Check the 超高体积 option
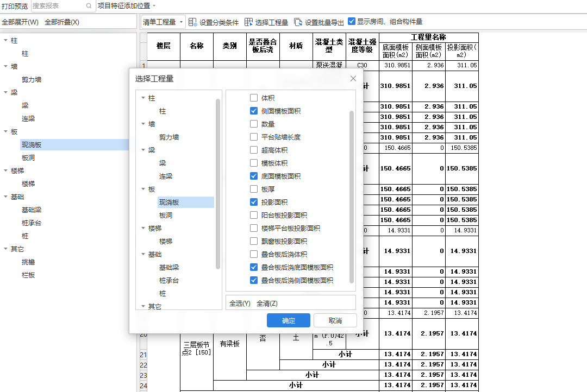The image size is (587, 392). pyautogui.click(x=254, y=150)
